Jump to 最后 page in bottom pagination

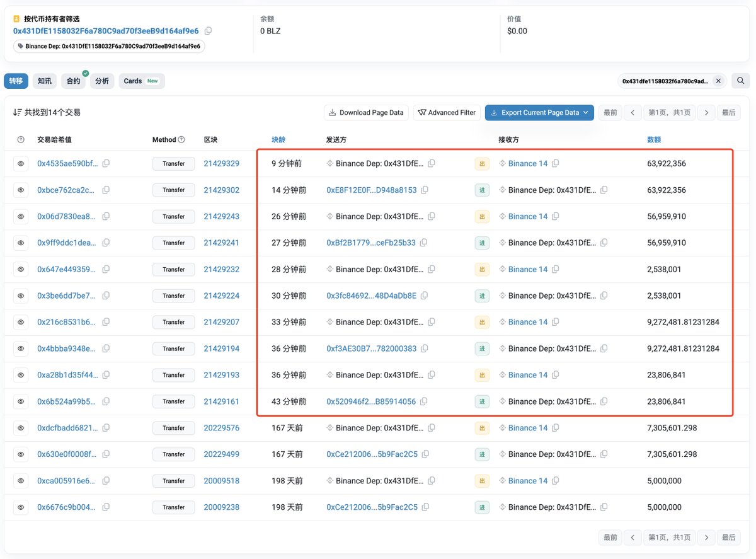click(728, 537)
